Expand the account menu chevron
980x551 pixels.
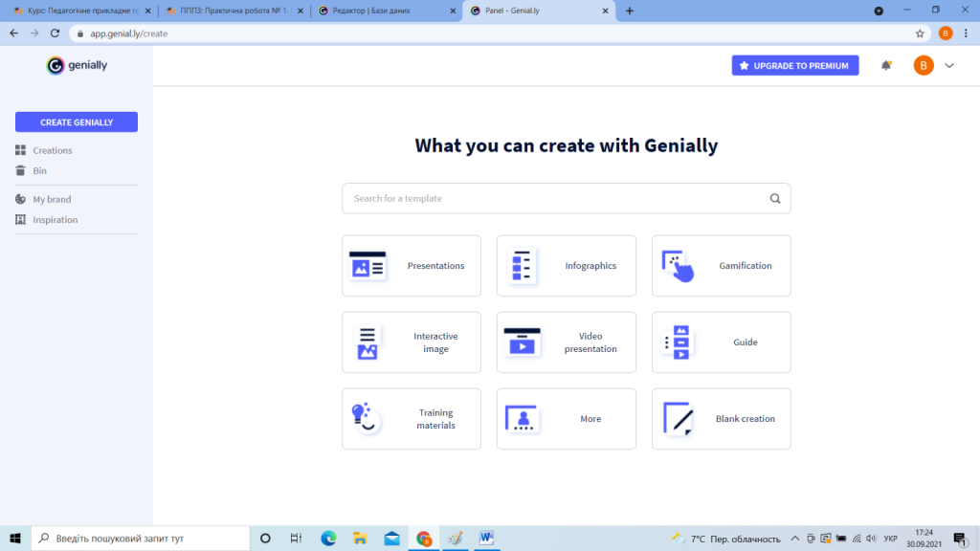pyautogui.click(x=949, y=65)
